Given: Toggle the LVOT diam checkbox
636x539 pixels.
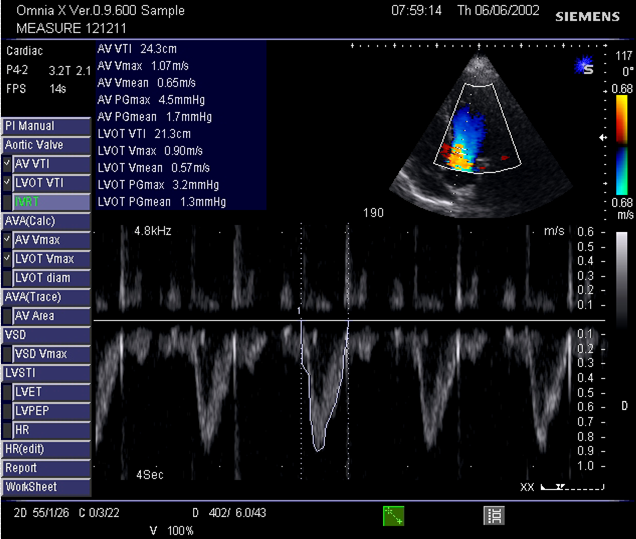Looking at the screenshot, I should [x=7, y=278].
